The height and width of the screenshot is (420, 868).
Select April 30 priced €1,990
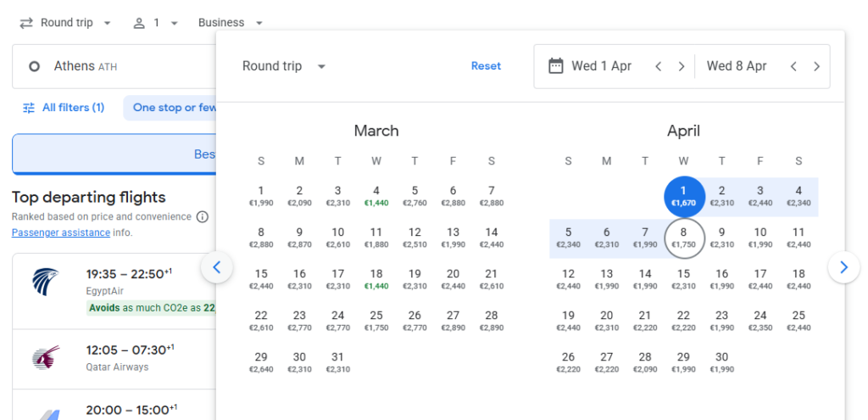[722, 363]
